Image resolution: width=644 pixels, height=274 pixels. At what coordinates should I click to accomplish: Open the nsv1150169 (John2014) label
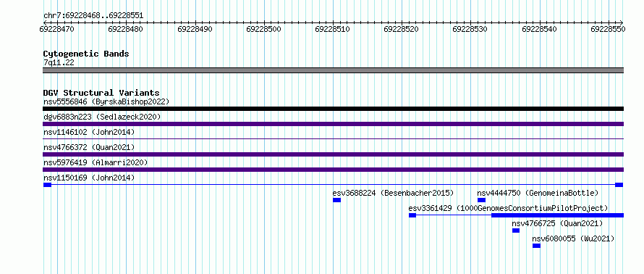click(x=89, y=178)
